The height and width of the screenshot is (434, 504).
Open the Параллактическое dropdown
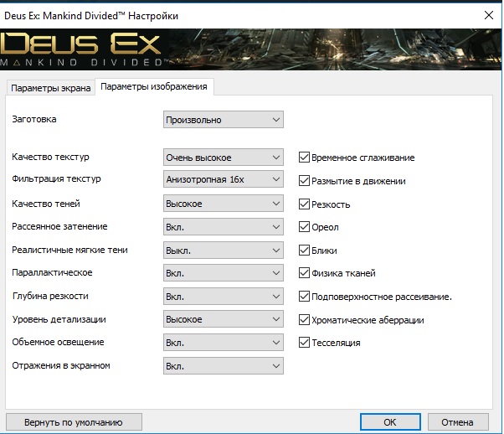click(x=223, y=273)
